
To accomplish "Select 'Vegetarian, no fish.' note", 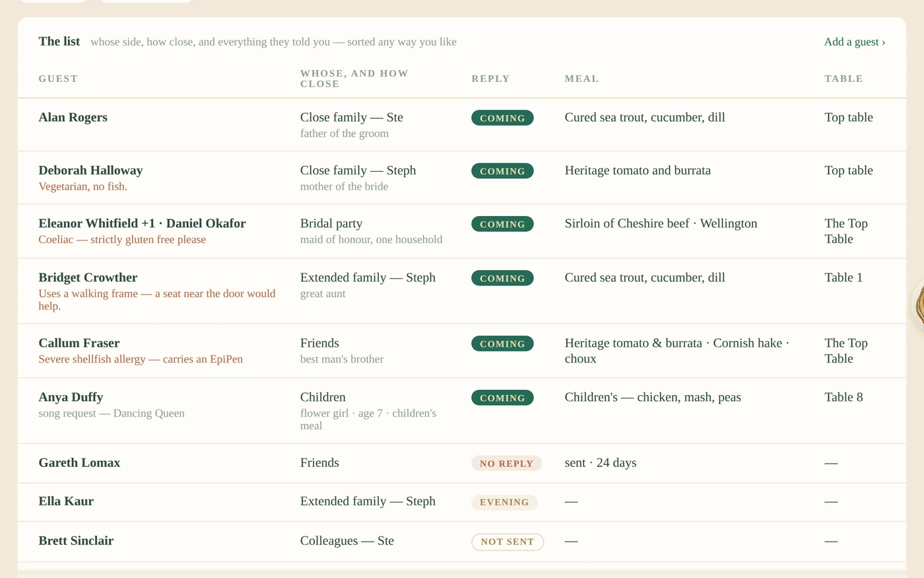I will coord(82,186).
